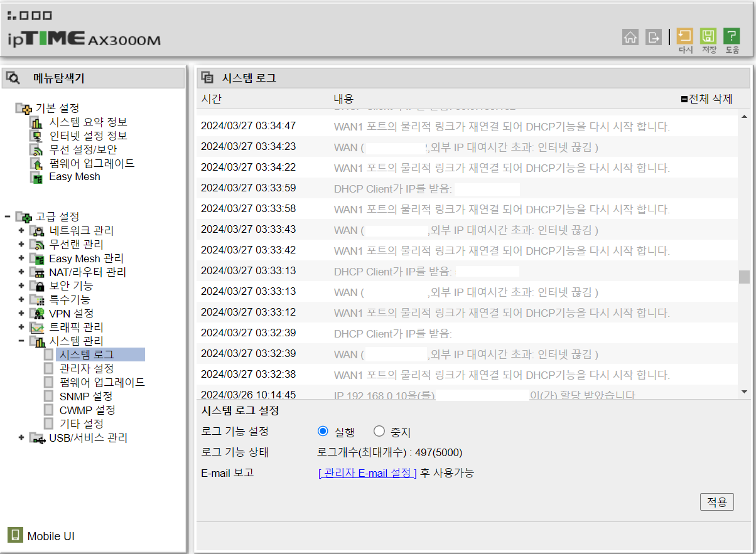Click the 적용 apply button

click(716, 502)
